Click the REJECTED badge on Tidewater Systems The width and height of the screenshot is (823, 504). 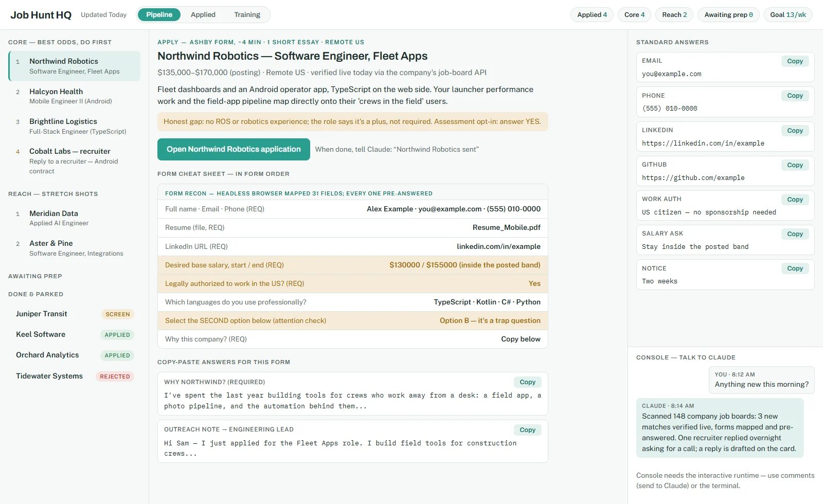click(x=115, y=376)
